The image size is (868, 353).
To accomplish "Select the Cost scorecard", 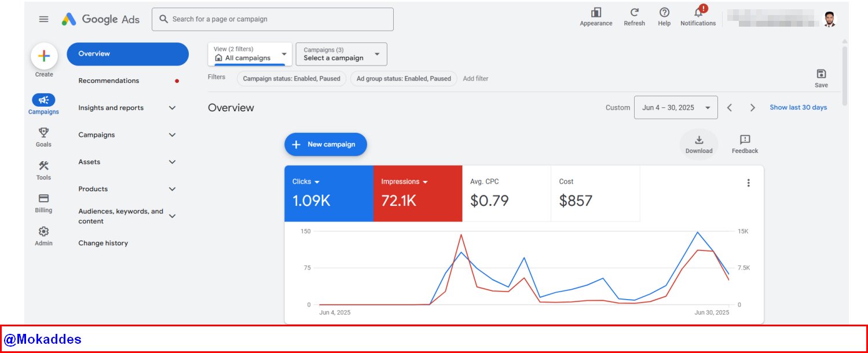I will click(595, 194).
